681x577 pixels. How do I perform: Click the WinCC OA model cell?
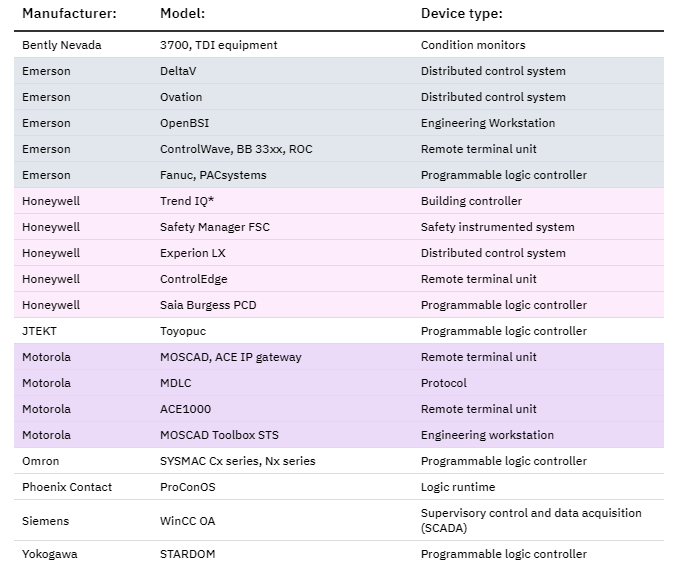click(x=188, y=521)
